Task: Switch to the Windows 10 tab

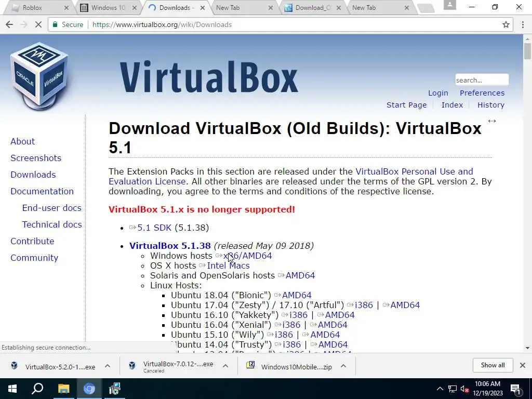Action: [x=108, y=7]
